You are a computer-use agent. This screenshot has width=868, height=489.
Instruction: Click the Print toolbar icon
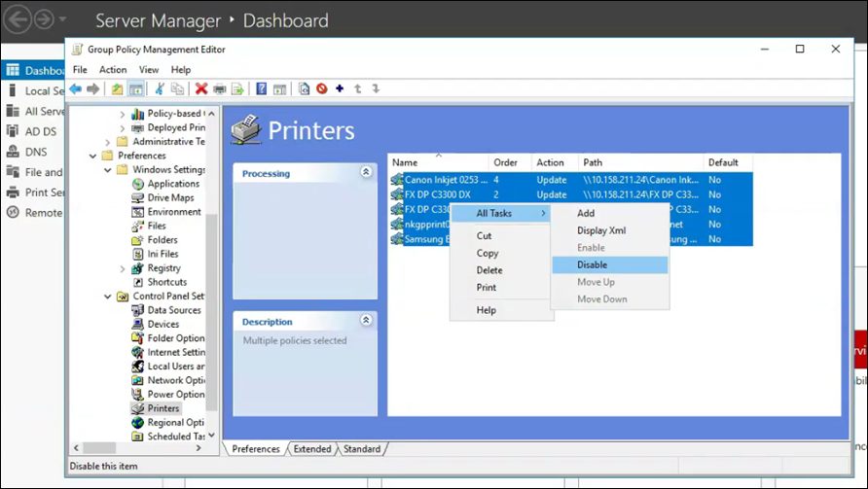219,89
